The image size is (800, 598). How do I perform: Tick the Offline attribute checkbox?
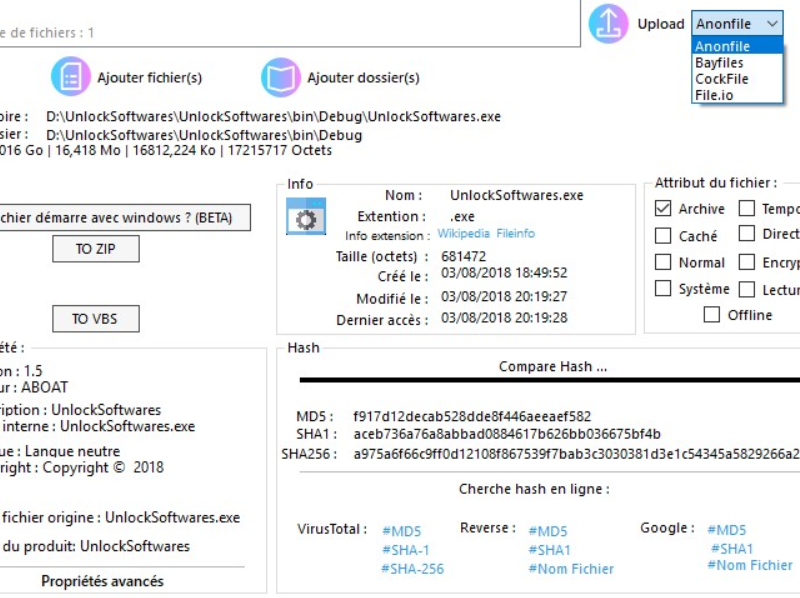click(x=712, y=315)
